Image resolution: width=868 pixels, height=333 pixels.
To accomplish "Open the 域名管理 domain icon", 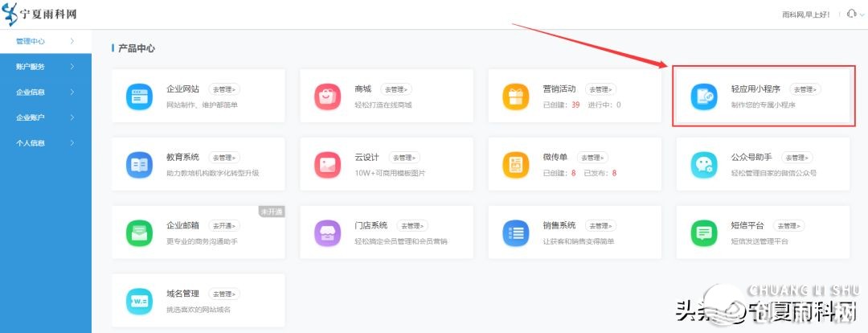I will (x=139, y=301).
